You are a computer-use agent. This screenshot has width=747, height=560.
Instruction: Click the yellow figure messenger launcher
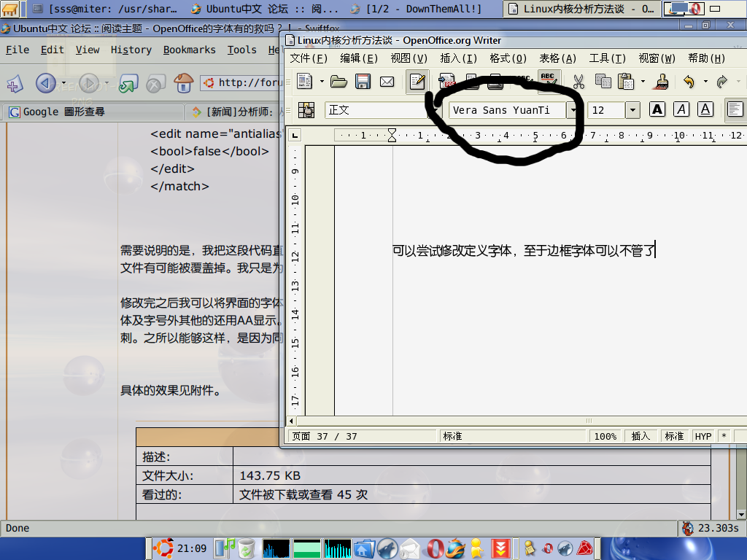click(476, 548)
